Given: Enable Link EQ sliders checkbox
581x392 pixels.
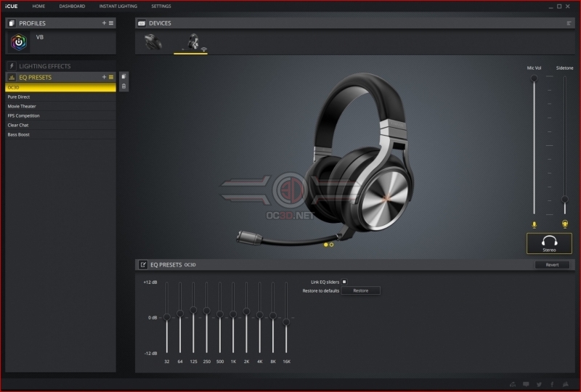Looking at the screenshot, I should point(344,282).
